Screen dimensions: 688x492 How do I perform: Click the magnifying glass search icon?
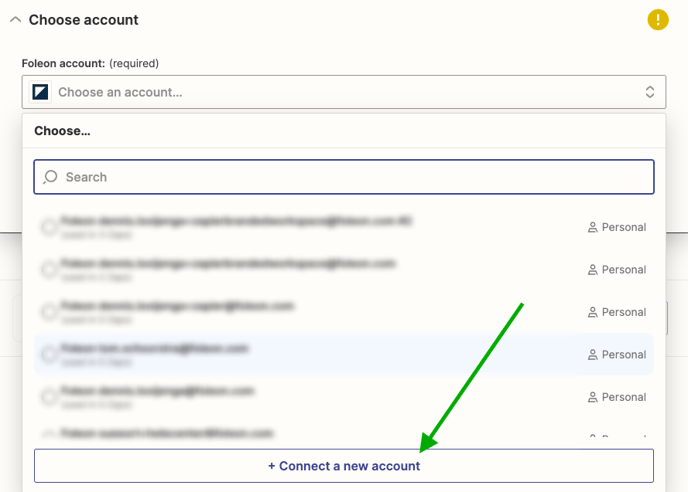click(x=51, y=177)
